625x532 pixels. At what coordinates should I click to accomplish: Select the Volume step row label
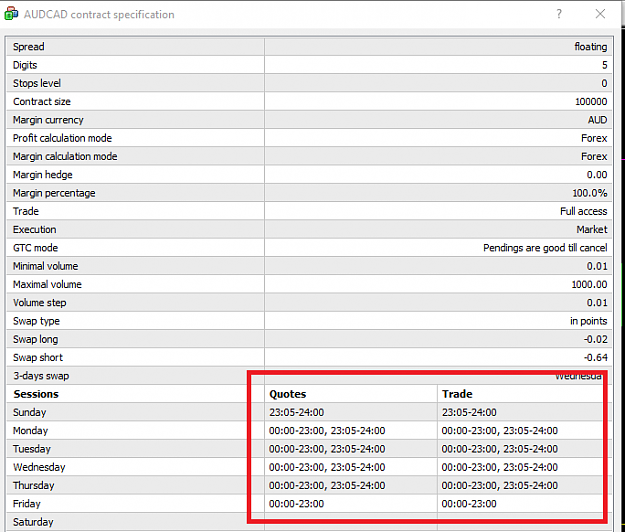coord(39,303)
